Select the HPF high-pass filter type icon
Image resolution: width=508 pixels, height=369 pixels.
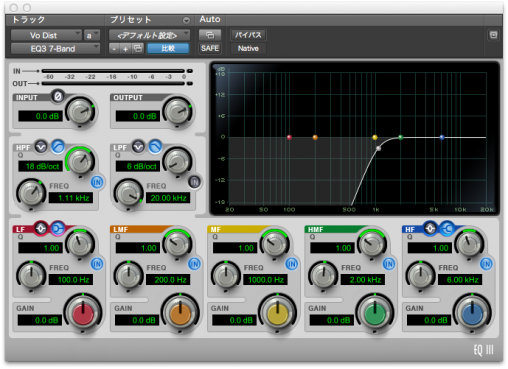pos(58,147)
